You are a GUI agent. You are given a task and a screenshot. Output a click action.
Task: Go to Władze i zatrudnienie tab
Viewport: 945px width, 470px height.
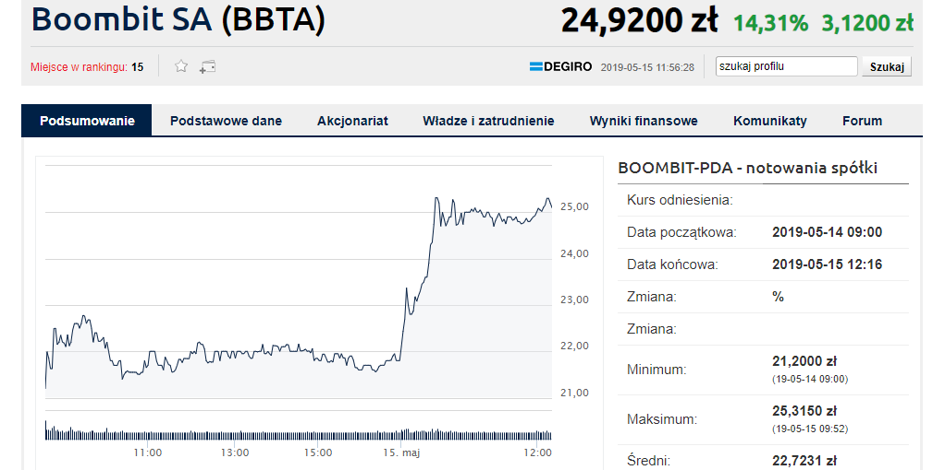[488, 121]
